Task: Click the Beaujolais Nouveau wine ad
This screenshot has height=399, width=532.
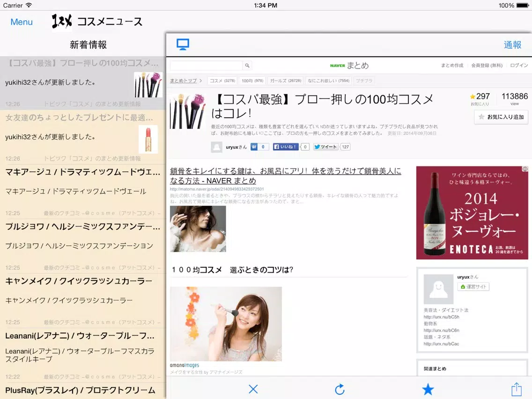Action: tap(472, 213)
